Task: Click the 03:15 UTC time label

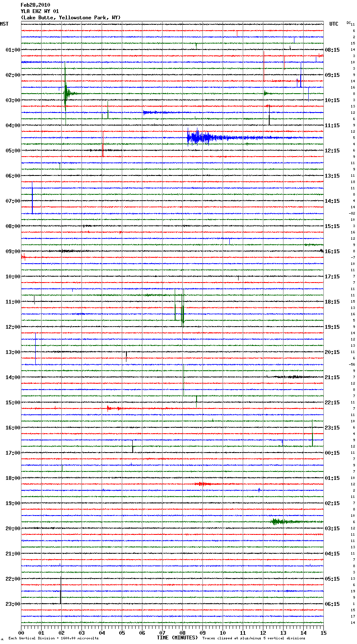Action: click(332, 529)
